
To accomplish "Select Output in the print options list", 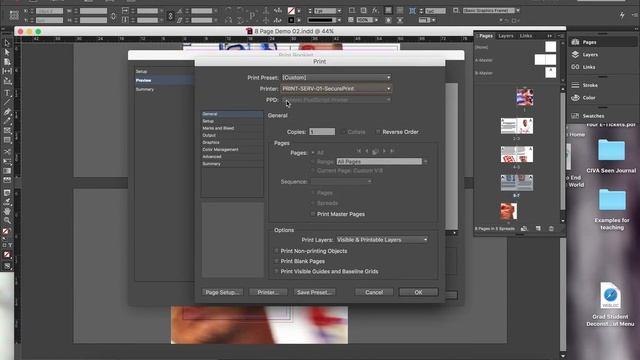I will coord(232,135).
